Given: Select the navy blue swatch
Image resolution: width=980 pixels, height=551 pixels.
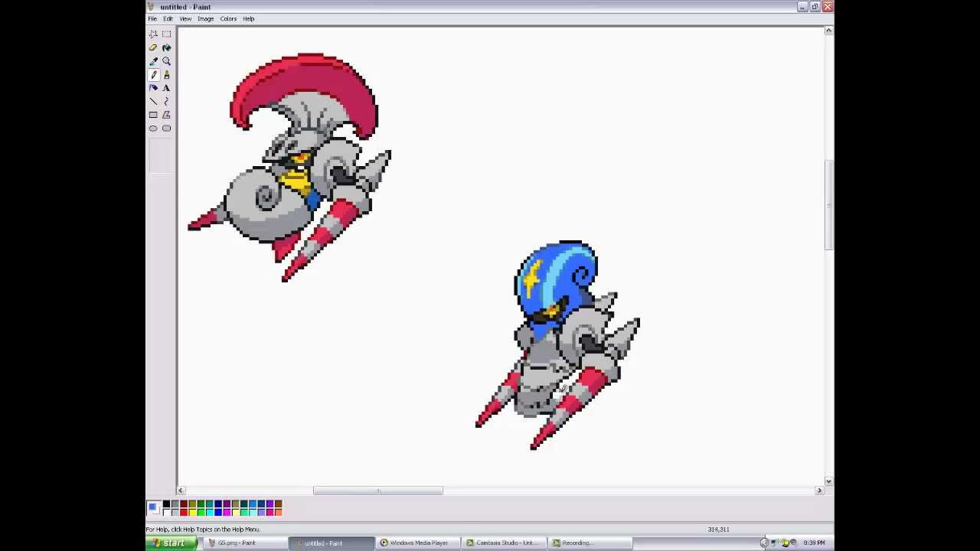Looking at the screenshot, I should pyautogui.click(x=218, y=504).
